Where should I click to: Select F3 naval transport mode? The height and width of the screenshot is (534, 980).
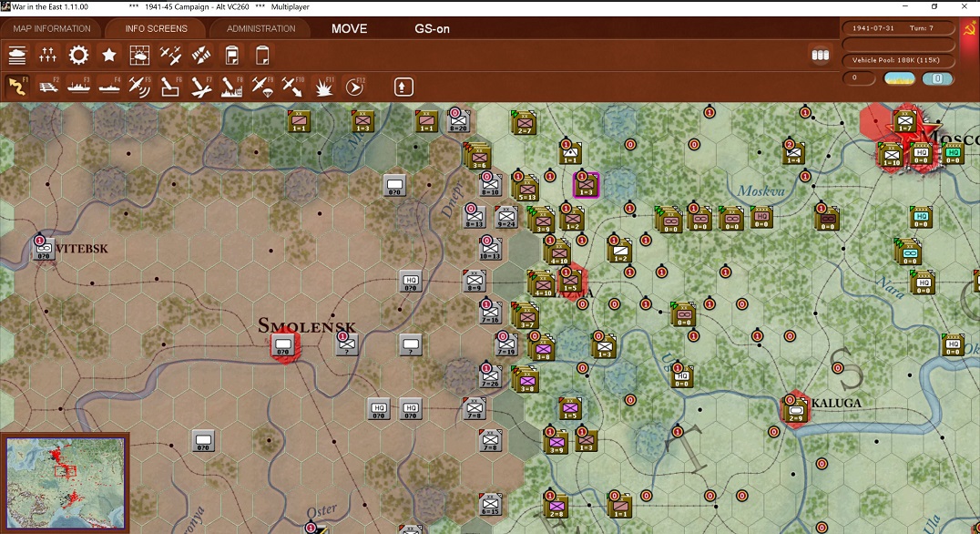click(78, 87)
